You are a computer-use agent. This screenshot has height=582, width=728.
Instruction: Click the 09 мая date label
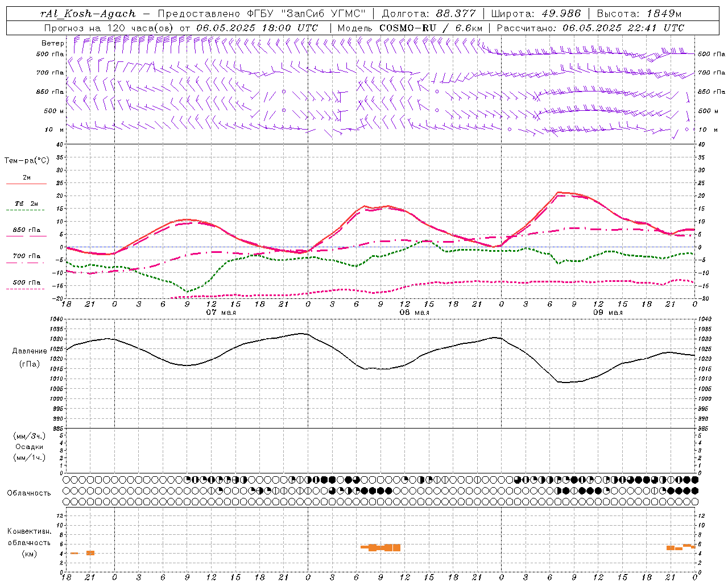(x=607, y=313)
